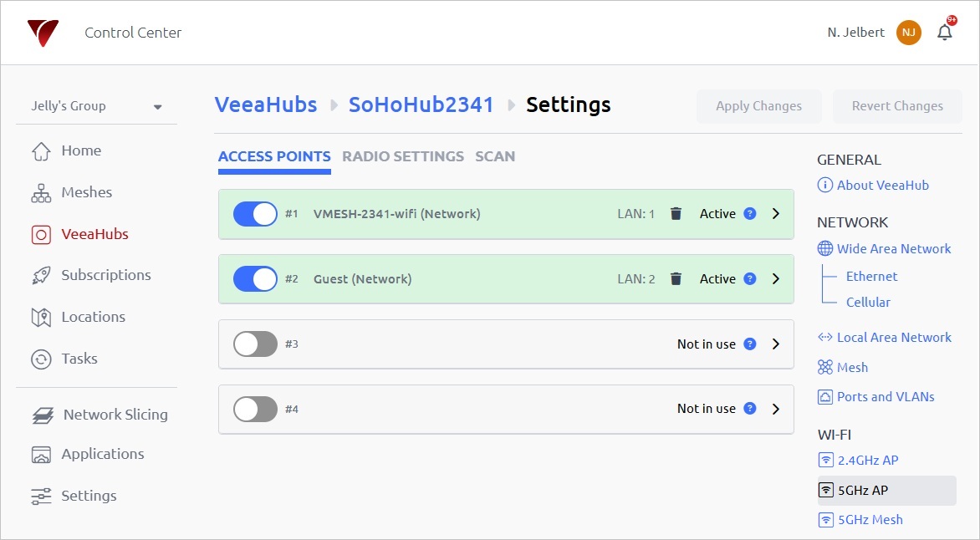
Task: Click LAN: 1 label on row #1
Action: [x=636, y=214]
